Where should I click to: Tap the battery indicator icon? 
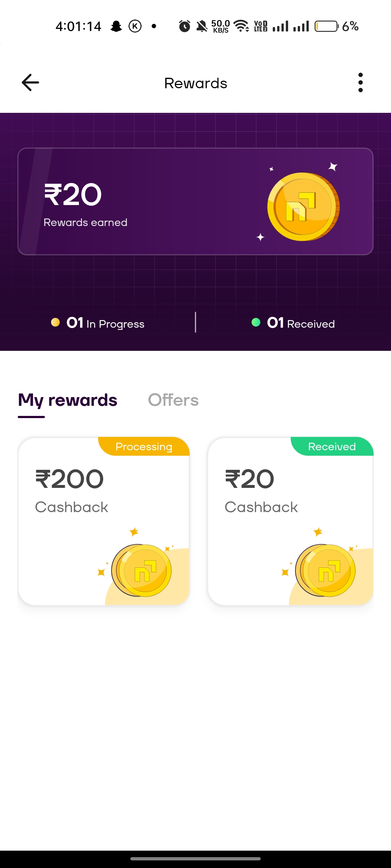326,26
